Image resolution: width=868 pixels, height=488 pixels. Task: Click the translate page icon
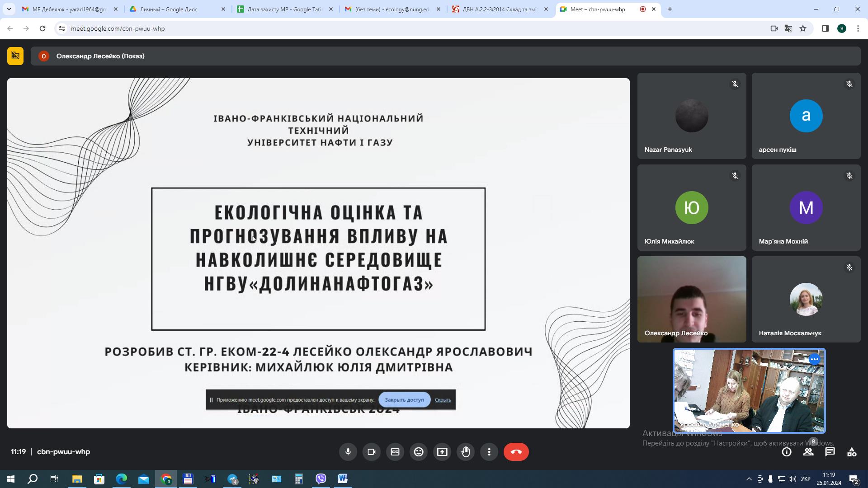click(788, 28)
